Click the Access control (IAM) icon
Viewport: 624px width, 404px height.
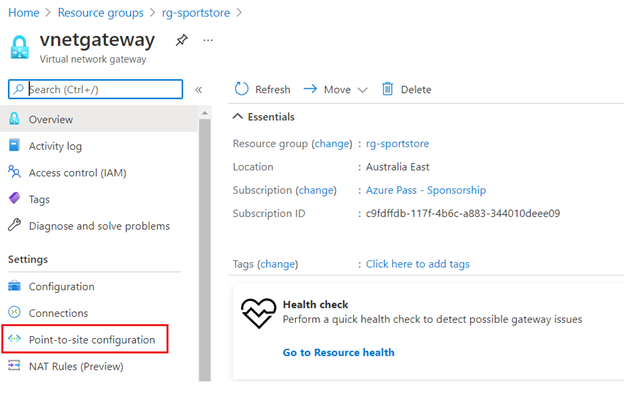pyautogui.click(x=14, y=172)
